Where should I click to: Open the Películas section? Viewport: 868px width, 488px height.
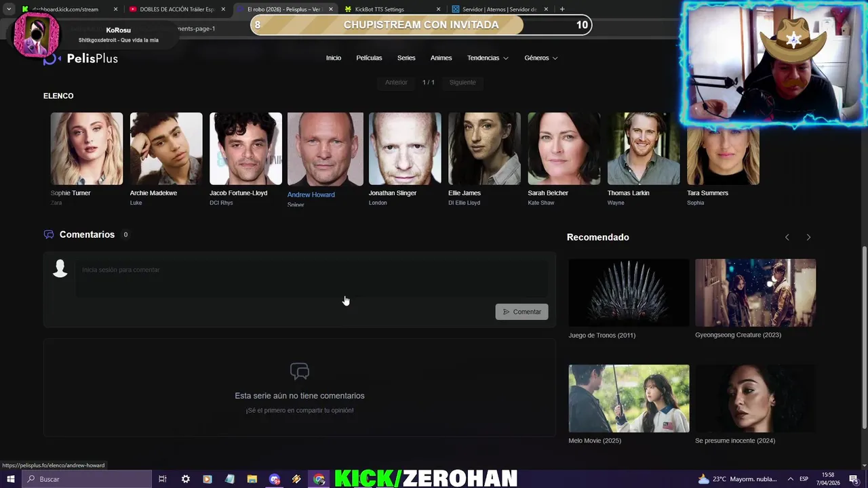coord(369,58)
